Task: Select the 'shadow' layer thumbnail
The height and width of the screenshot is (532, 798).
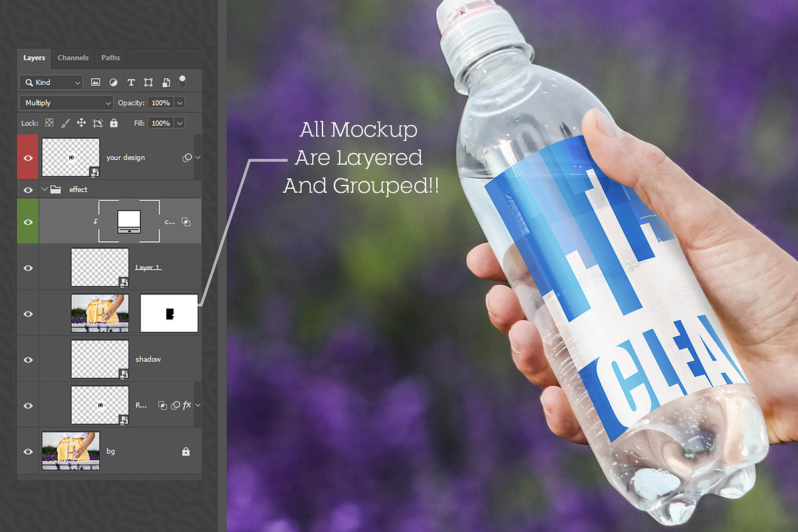Action: click(100, 359)
